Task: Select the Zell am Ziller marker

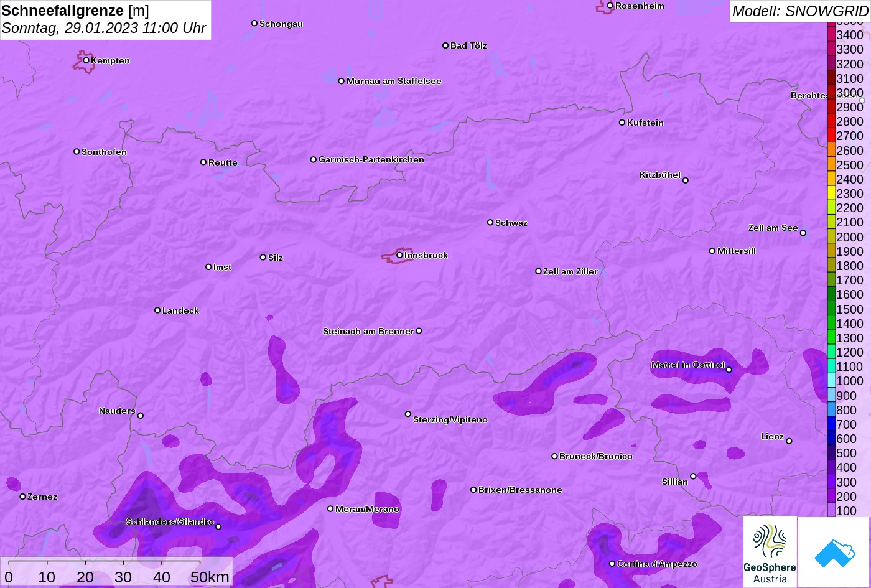Action: pos(538,271)
